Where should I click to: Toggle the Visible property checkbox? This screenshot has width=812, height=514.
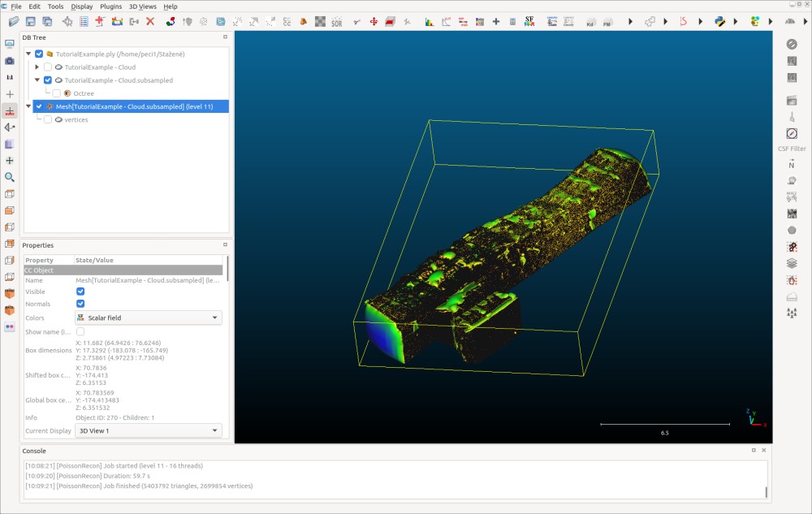(80, 292)
